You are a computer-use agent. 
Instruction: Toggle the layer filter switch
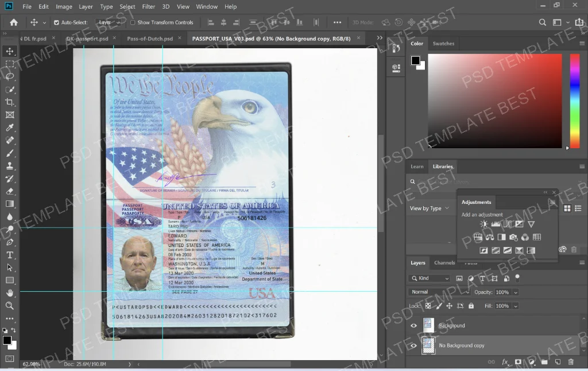tap(517, 277)
